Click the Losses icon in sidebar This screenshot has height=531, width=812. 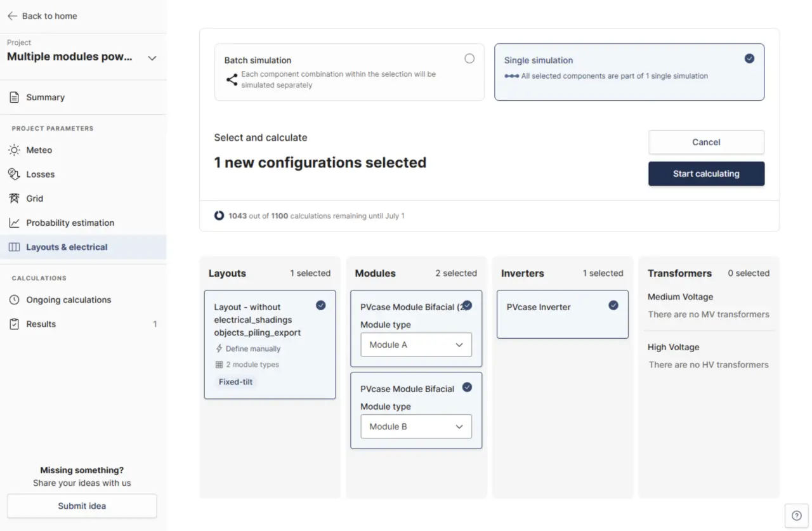[x=14, y=174]
